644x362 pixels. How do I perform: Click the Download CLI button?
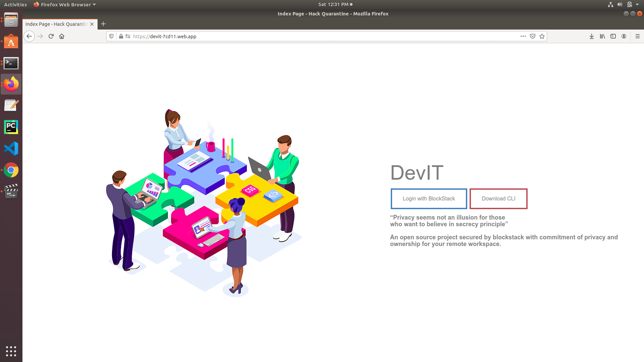click(x=498, y=199)
